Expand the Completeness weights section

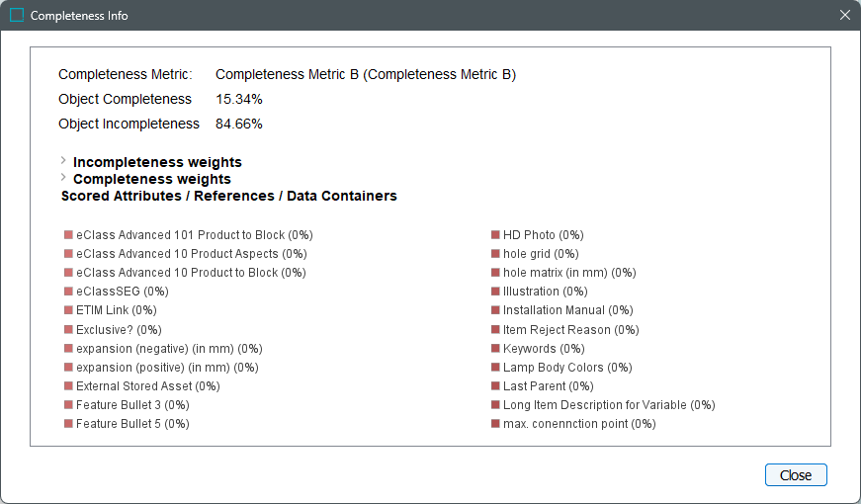click(64, 178)
